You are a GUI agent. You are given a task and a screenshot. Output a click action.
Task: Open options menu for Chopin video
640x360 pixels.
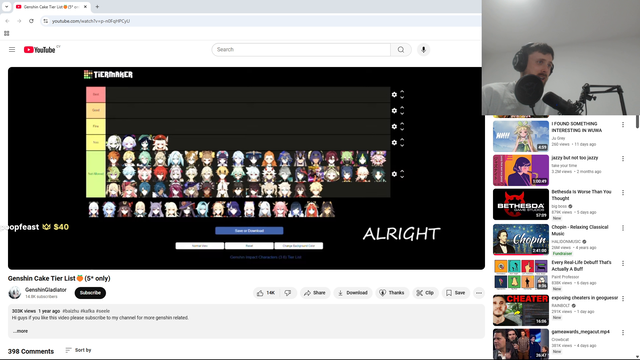(623, 228)
